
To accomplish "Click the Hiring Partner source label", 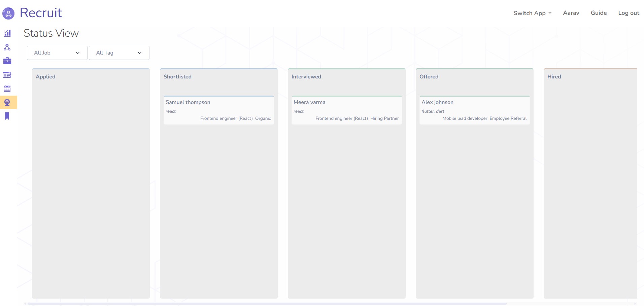I will (x=384, y=118).
